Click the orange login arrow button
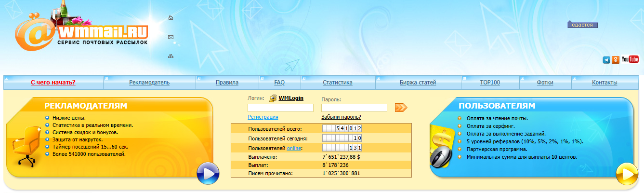644x193 pixels. pos(401,108)
